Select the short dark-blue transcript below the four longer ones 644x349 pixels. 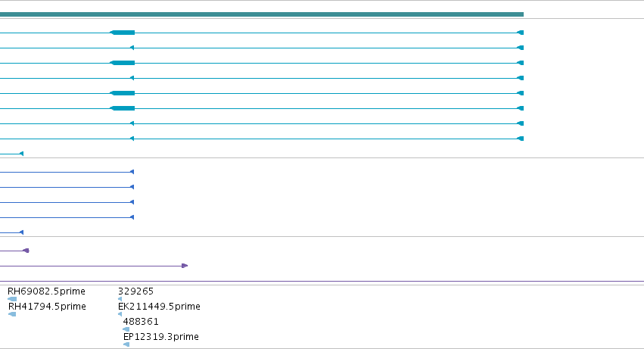(x=11, y=232)
